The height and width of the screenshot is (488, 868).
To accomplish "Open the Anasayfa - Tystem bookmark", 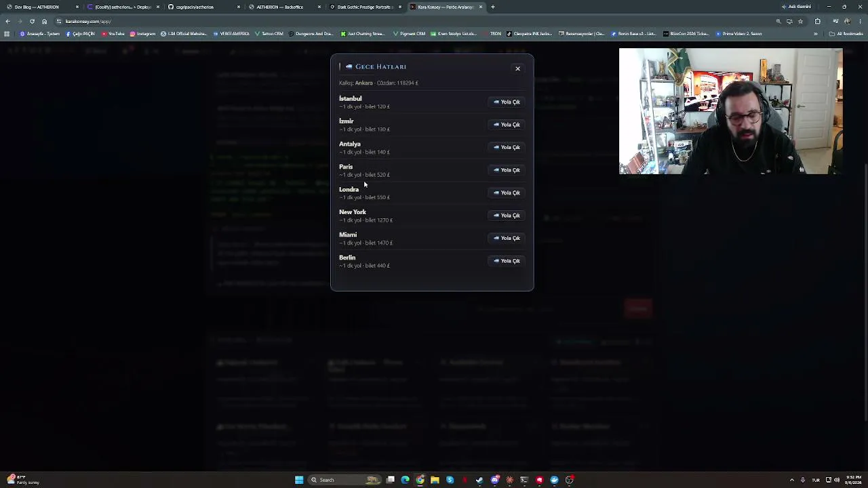I will click(x=40, y=33).
